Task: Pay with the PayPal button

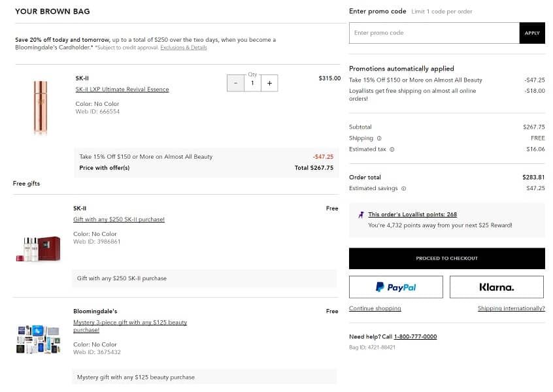Action: (395, 287)
